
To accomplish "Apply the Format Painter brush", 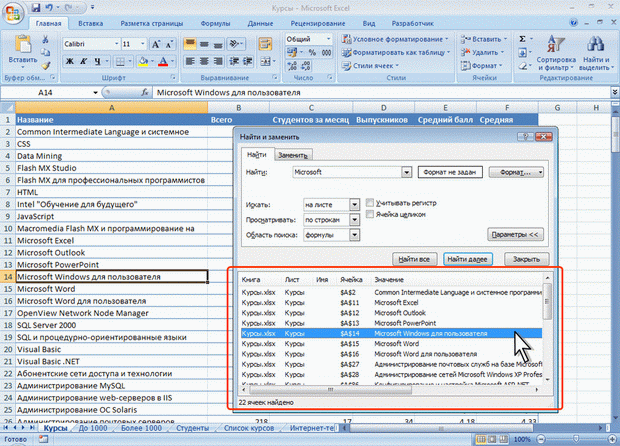I will [46, 65].
